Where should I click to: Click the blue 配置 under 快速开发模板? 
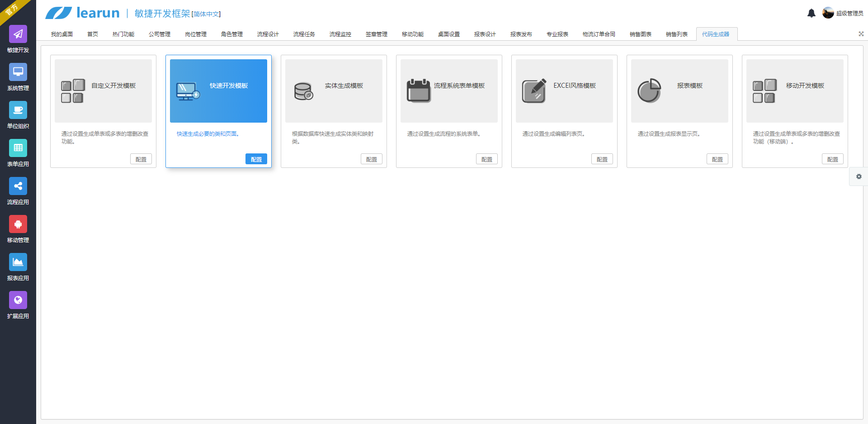(x=256, y=159)
